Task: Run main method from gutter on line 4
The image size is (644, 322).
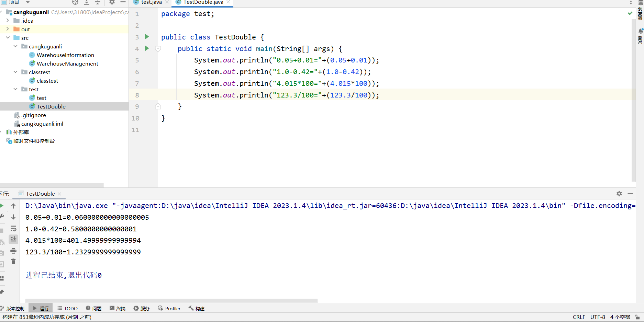Action: coord(147,48)
